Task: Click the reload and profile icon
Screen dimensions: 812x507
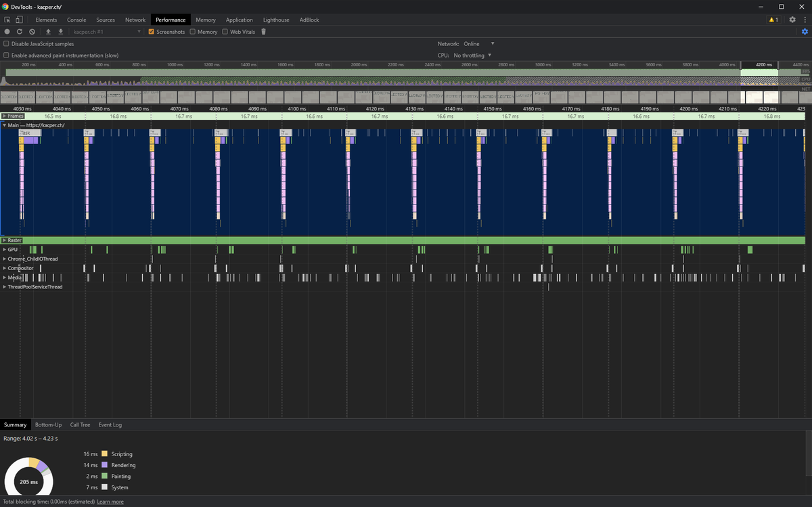Action: pos(20,32)
